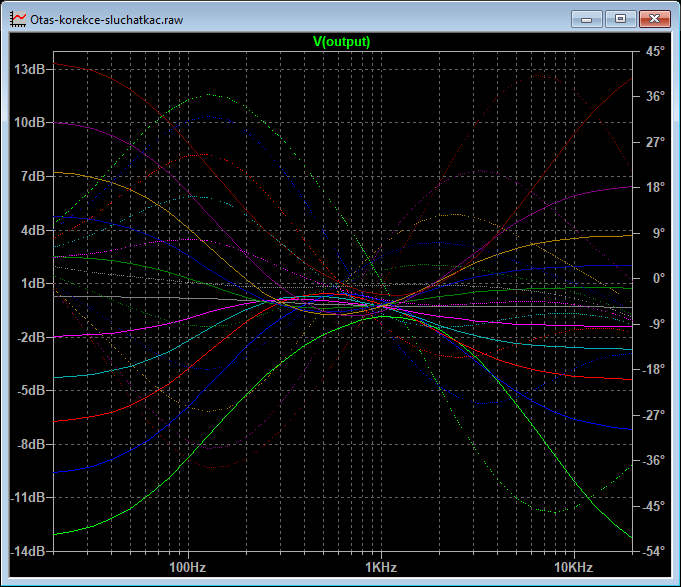Click the -27° phase axis label
The image size is (681, 587).
coord(653,415)
